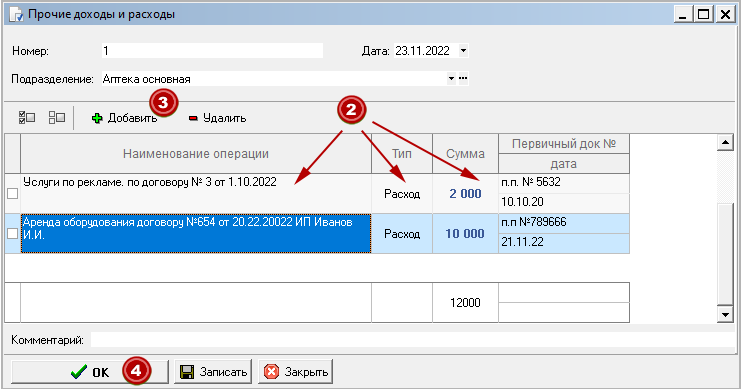Click the Тип column header
Image resolution: width=742 pixels, height=389 pixels.
click(402, 153)
